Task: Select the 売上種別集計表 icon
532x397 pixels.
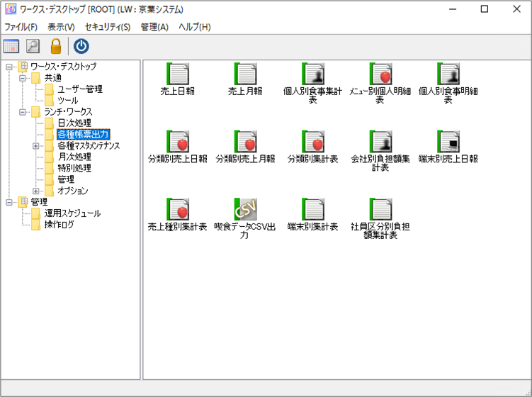Action: pos(177,210)
